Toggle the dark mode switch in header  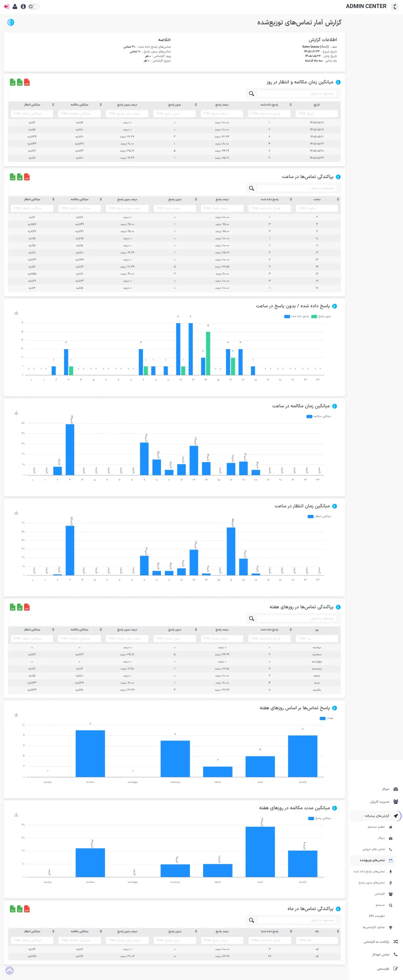[33, 7]
